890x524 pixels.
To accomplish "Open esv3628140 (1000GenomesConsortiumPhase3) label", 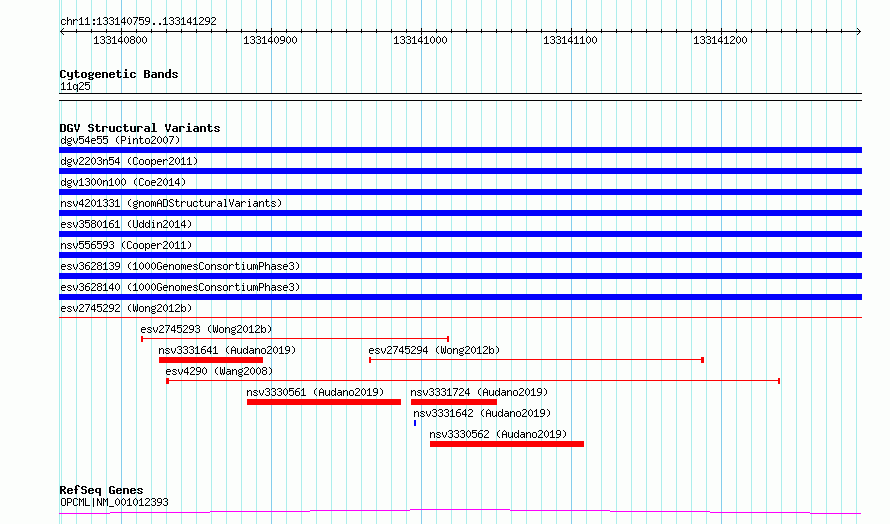I will click(180, 287).
